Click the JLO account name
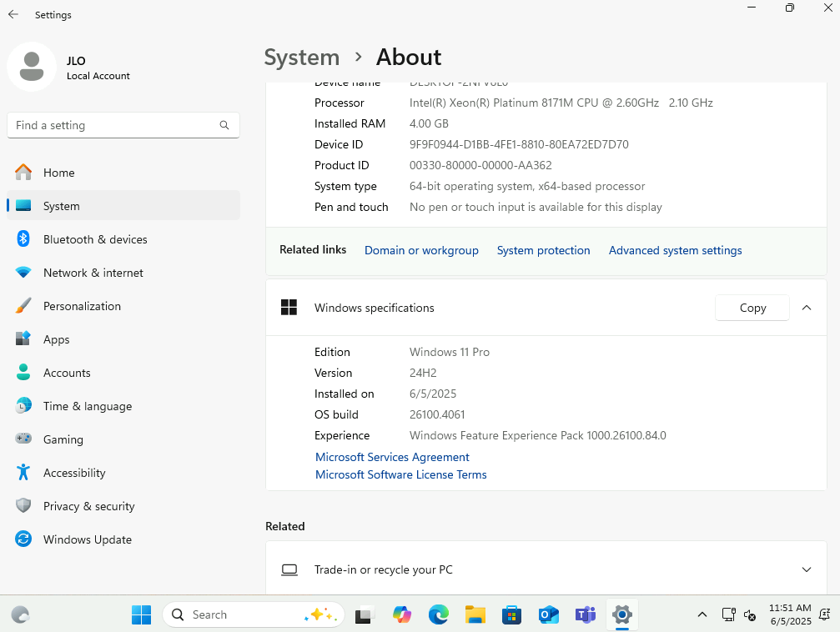Image resolution: width=840 pixels, height=632 pixels. (x=76, y=61)
